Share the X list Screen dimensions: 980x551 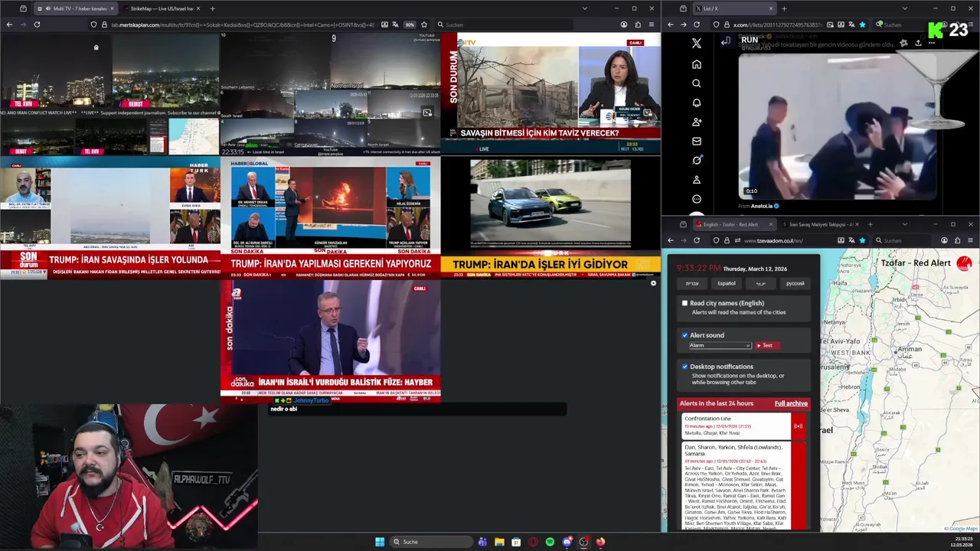pos(918,43)
